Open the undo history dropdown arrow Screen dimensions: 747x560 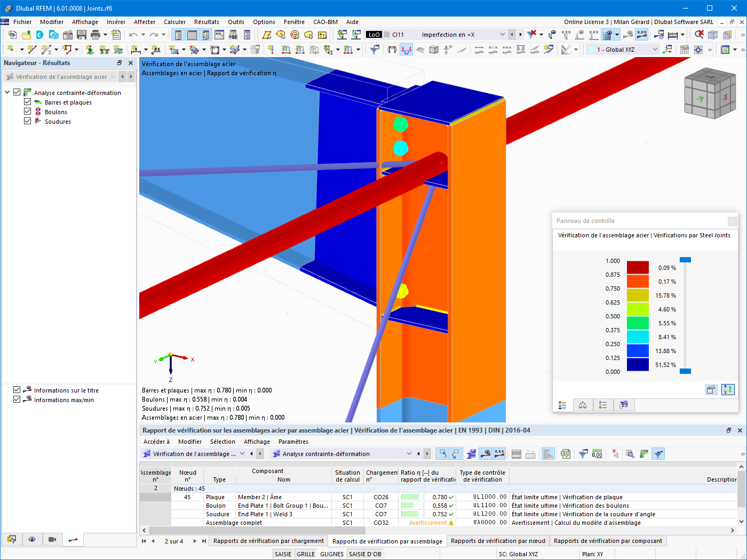pos(143,35)
